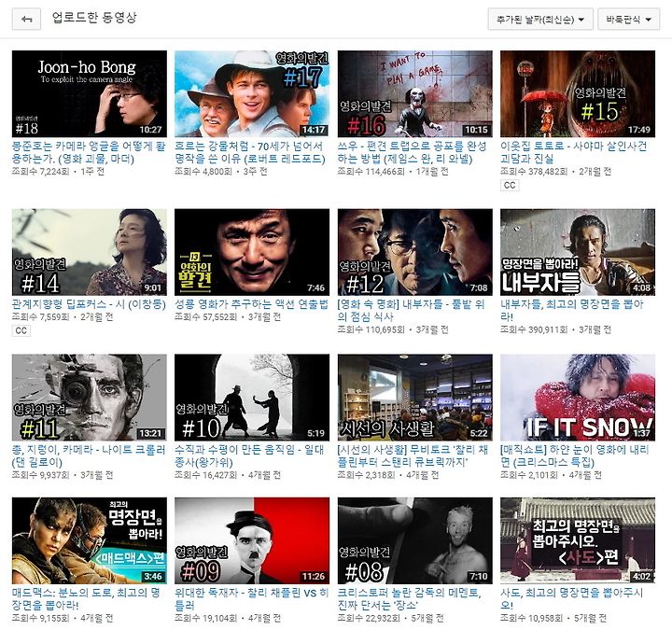Open title link 매드맥스: 분노의 도로
This screenshot has width=672, height=630.
(86, 599)
